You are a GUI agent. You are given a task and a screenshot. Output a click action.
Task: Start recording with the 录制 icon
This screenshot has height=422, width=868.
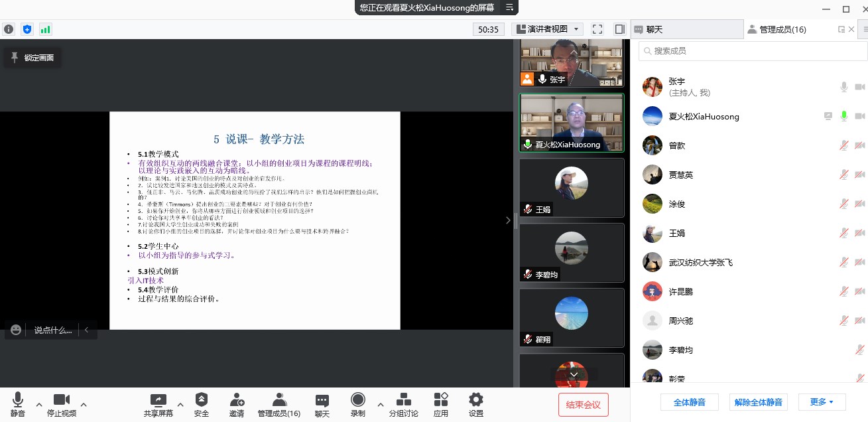point(358,400)
